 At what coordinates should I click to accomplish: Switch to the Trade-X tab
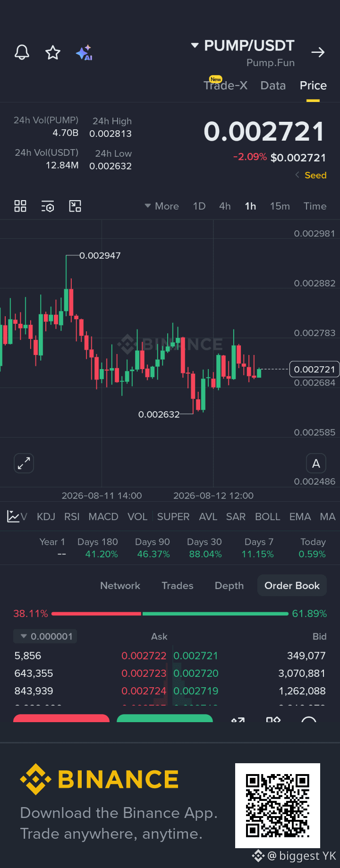225,85
